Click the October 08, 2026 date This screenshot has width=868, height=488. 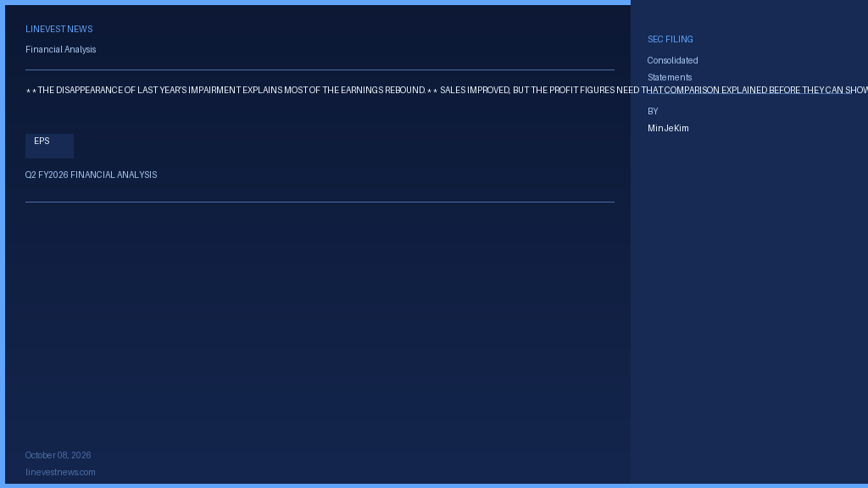[x=58, y=455]
